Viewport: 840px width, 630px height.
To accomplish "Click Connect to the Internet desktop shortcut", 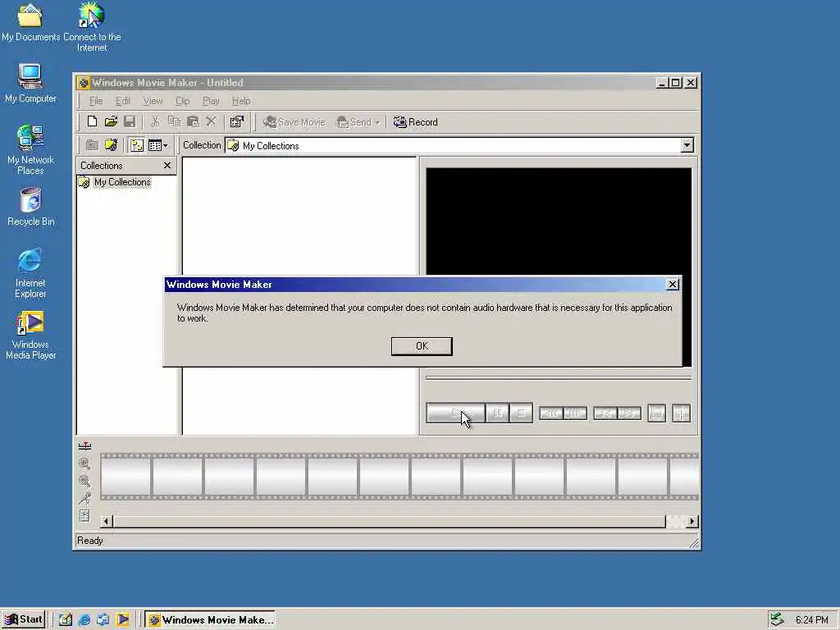I will (92, 27).
